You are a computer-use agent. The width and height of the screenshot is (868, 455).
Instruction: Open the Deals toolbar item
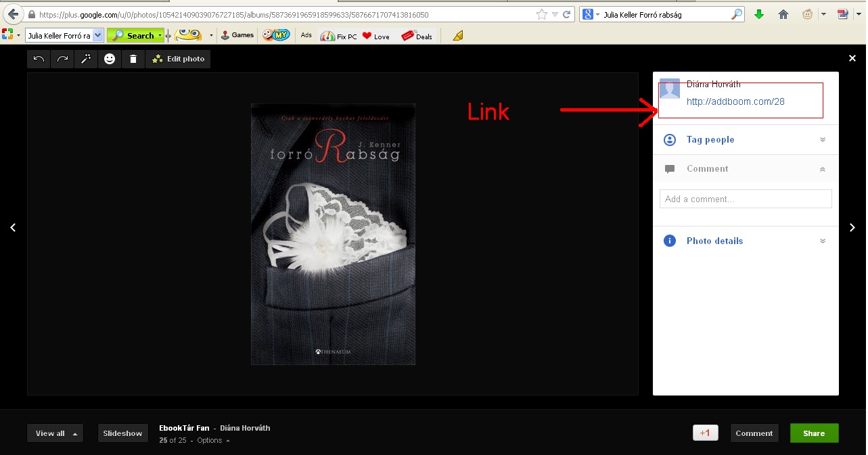[x=417, y=36]
